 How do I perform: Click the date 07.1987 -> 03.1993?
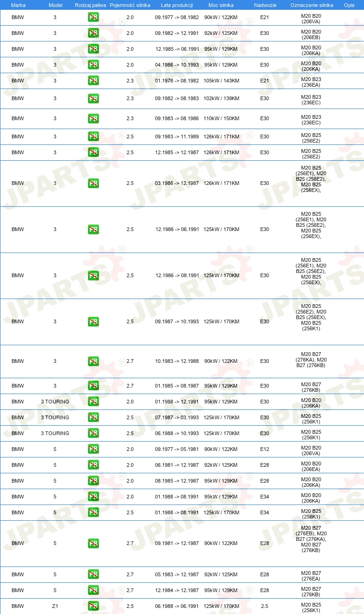[177, 417]
